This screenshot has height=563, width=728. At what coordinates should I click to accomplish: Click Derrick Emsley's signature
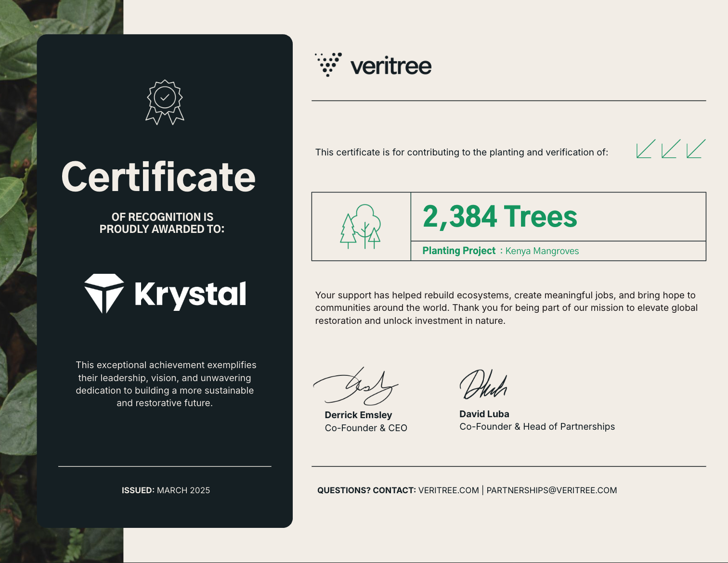click(356, 386)
